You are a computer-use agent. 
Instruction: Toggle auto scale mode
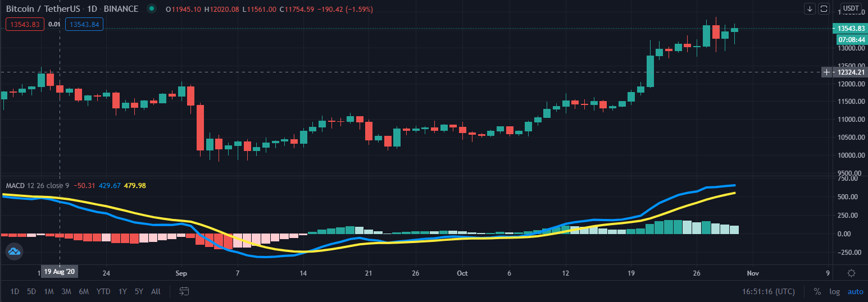tap(855, 291)
